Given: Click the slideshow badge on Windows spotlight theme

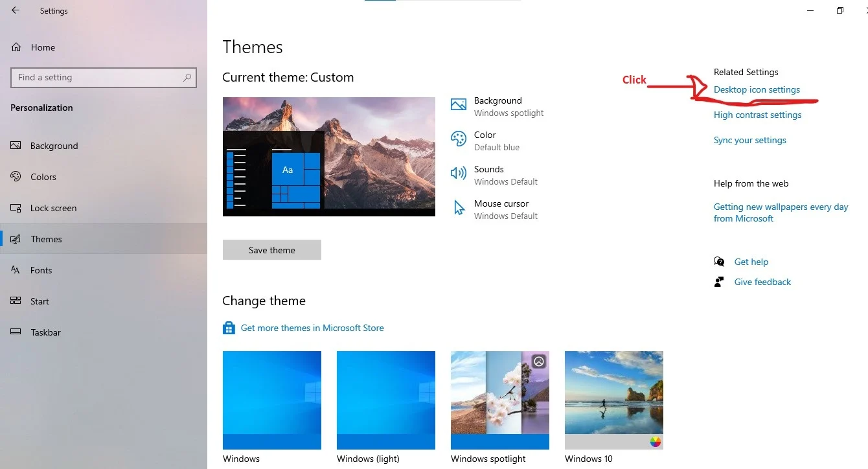Looking at the screenshot, I should point(539,361).
